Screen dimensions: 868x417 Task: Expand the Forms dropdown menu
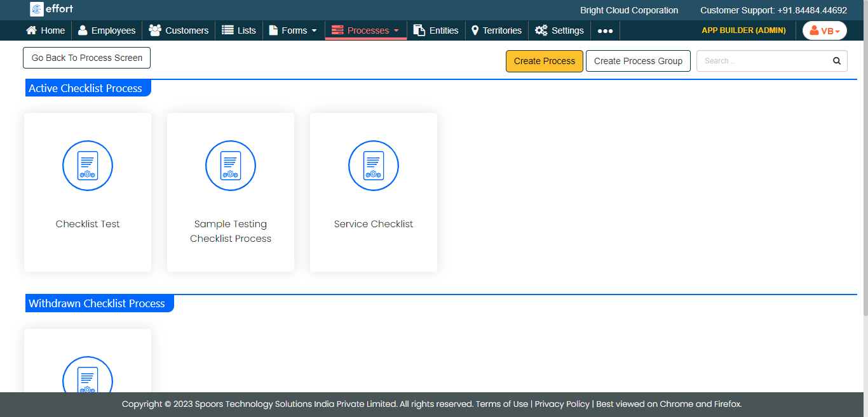click(293, 30)
